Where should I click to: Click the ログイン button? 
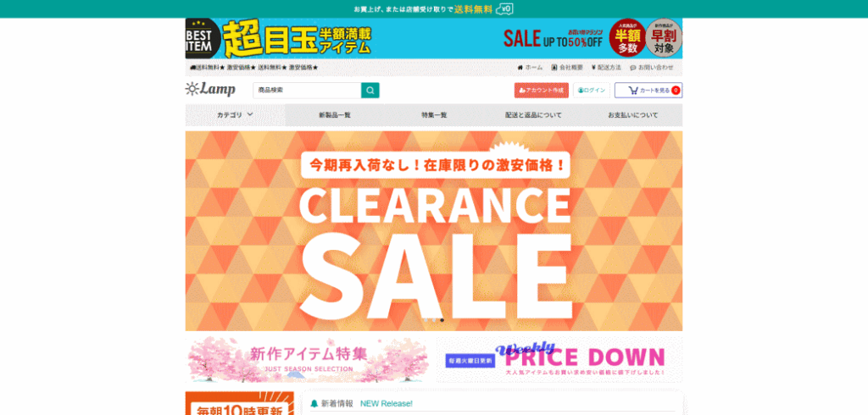pyautogui.click(x=591, y=90)
